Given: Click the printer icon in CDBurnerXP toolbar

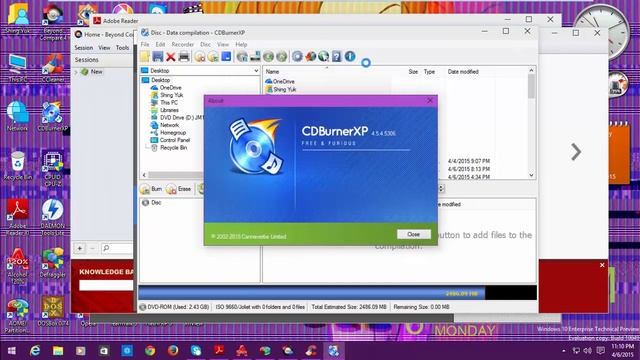Looking at the screenshot, I should [184, 57].
